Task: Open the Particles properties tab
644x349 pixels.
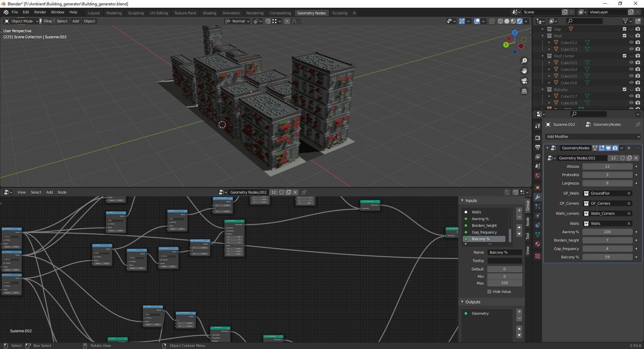Action: [538, 206]
